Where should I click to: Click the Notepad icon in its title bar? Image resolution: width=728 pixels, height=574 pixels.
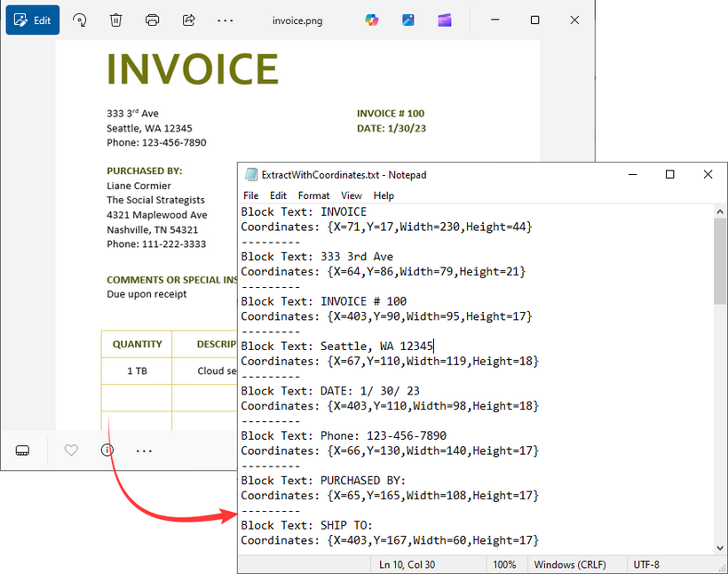251,175
